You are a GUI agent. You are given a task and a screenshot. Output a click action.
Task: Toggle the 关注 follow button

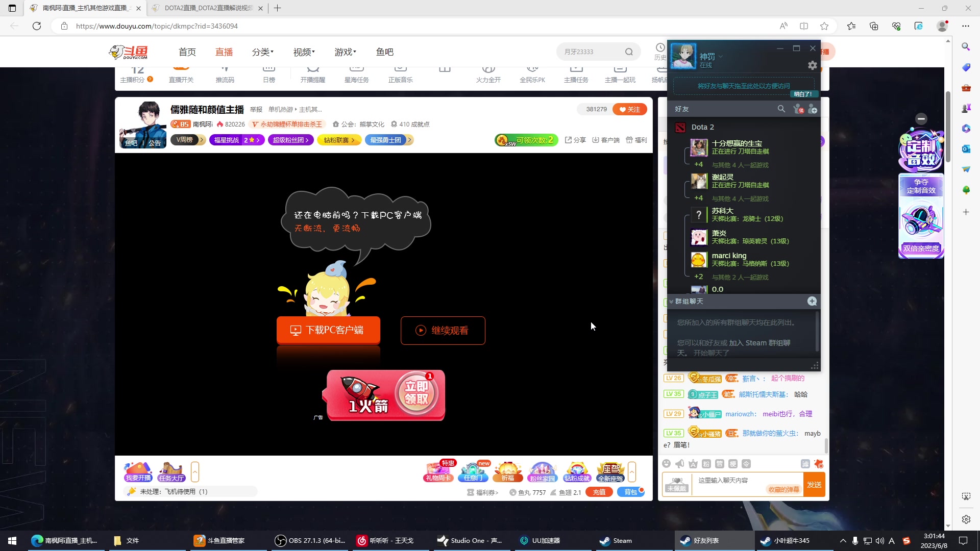pos(629,109)
